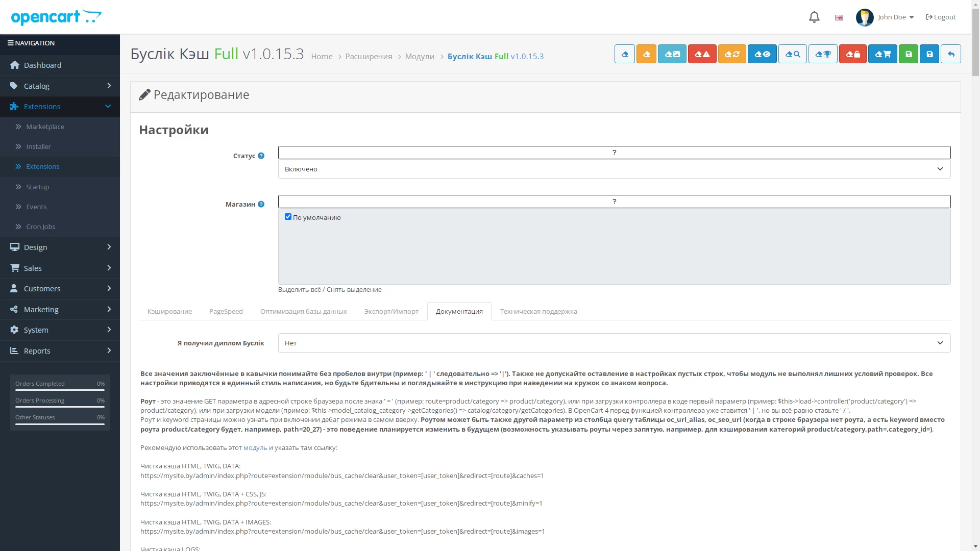The image size is (980, 551).
Task: Switch to the Оптимизация базы данных tab
Action: point(303,311)
